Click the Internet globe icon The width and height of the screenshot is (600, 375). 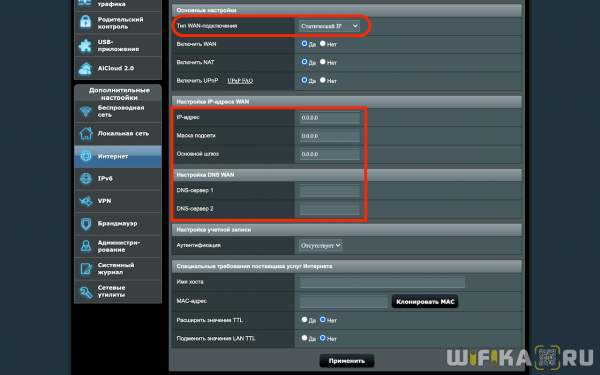(x=86, y=156)
